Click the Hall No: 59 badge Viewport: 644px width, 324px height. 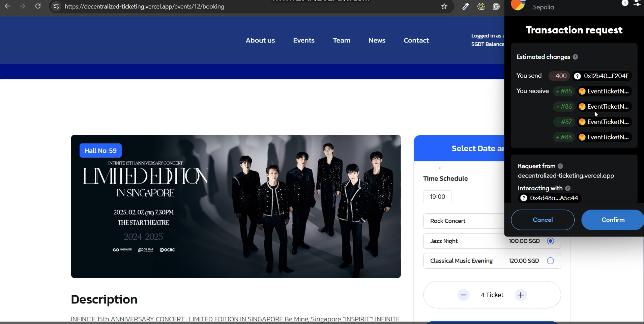[100, 151]
